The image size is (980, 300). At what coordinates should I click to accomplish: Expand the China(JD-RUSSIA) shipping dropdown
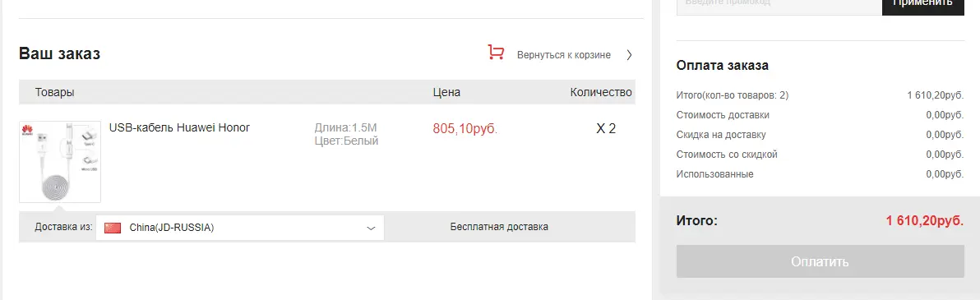240,228
